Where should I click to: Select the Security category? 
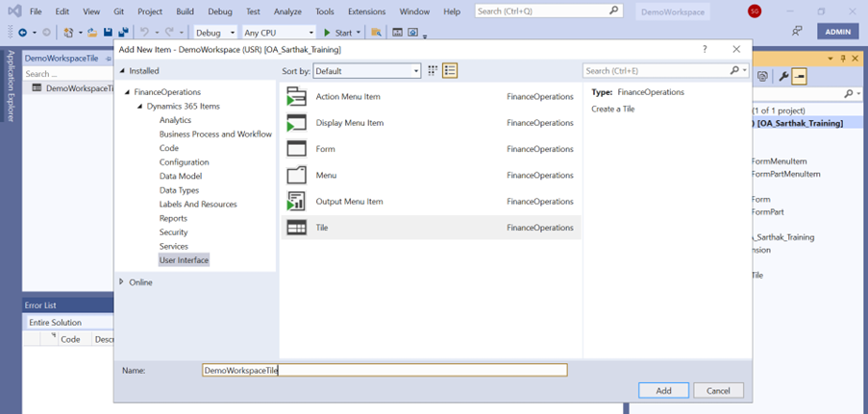tap(173, 232)
